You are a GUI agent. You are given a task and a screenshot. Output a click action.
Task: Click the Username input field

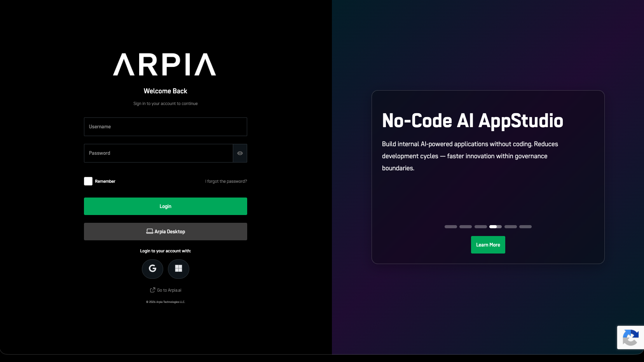pos(165,127)
